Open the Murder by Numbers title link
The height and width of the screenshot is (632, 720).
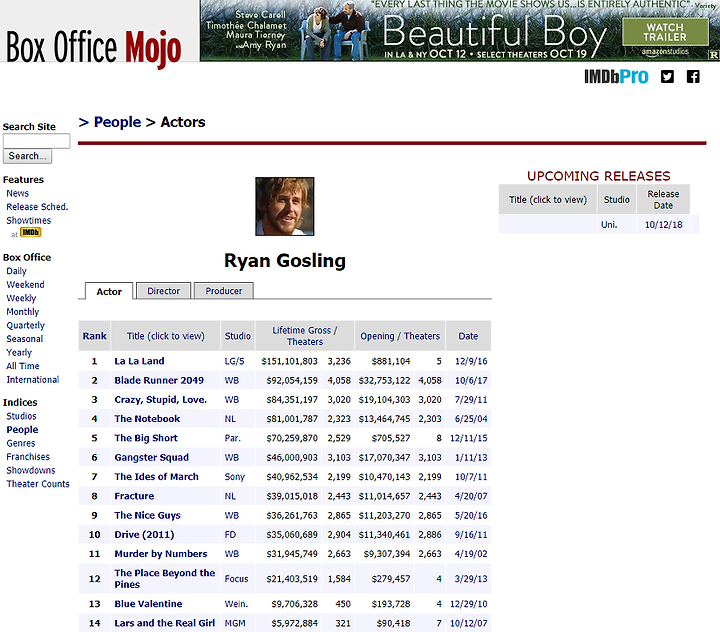click(x=161, y=554)
